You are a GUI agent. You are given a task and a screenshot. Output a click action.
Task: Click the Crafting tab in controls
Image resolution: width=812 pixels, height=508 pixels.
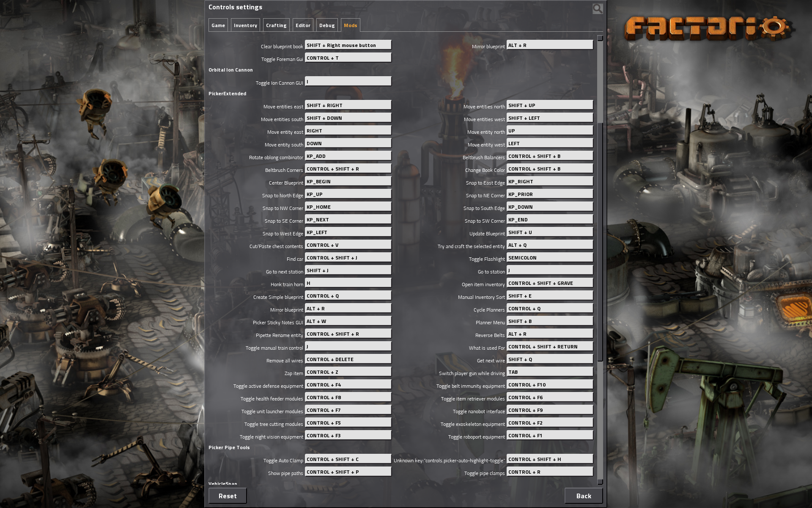[276, 25]
